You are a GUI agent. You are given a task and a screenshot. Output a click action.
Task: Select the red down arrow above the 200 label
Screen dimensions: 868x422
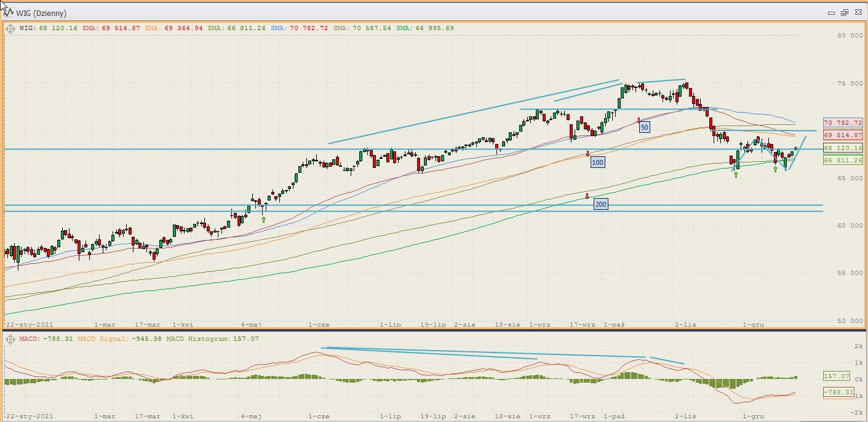click(587, 196)
